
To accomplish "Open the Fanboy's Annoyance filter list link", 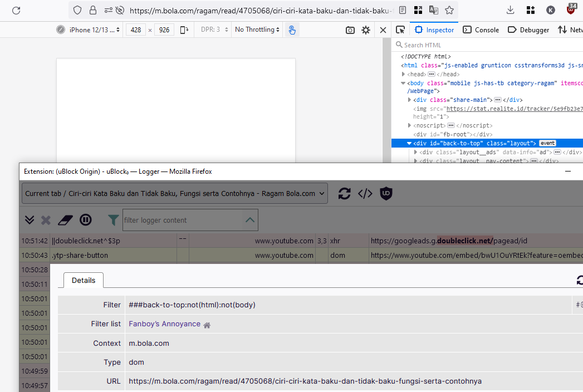I will tap(164, 323).
